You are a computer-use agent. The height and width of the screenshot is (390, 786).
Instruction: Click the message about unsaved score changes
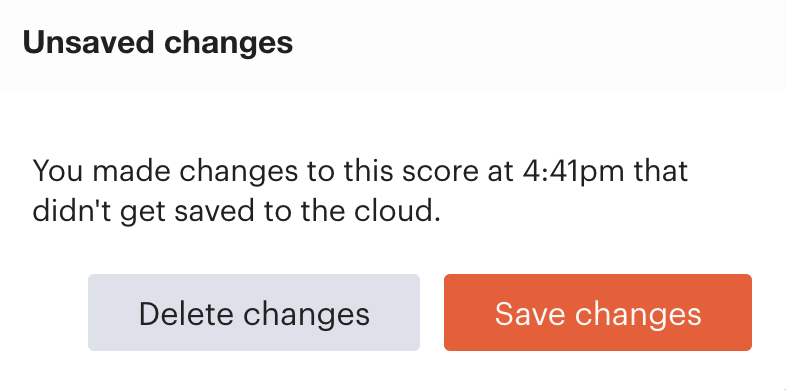(360, 191)
